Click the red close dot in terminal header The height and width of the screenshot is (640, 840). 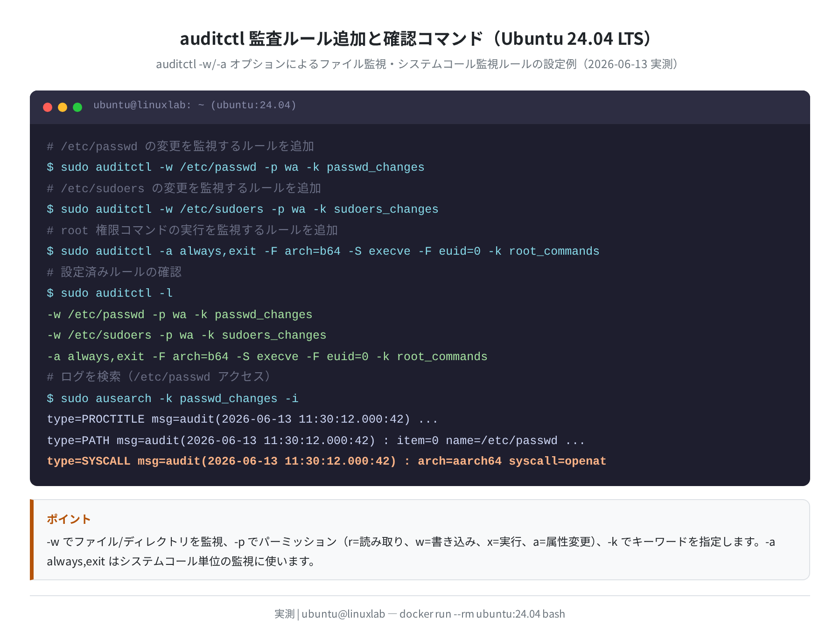48,107
